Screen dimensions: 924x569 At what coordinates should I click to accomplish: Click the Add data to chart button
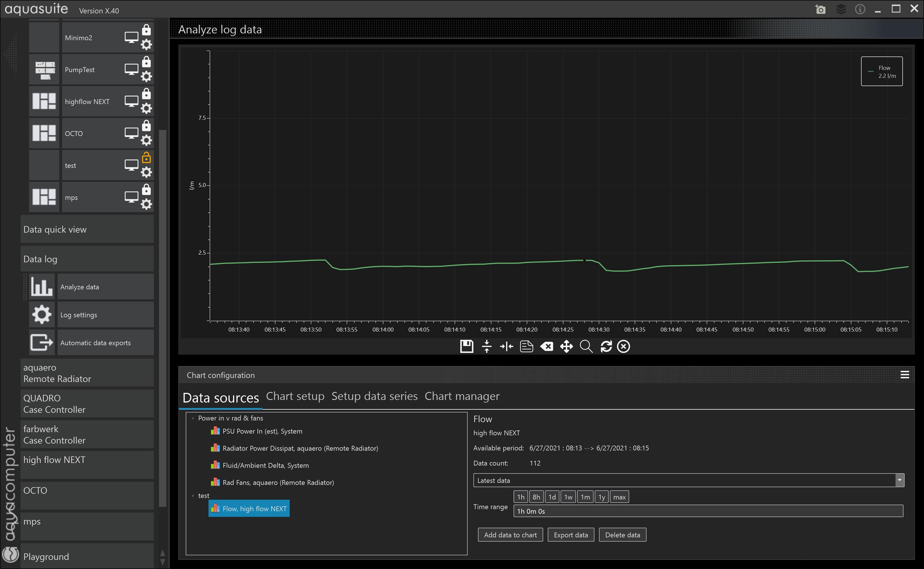pos(510,535)
